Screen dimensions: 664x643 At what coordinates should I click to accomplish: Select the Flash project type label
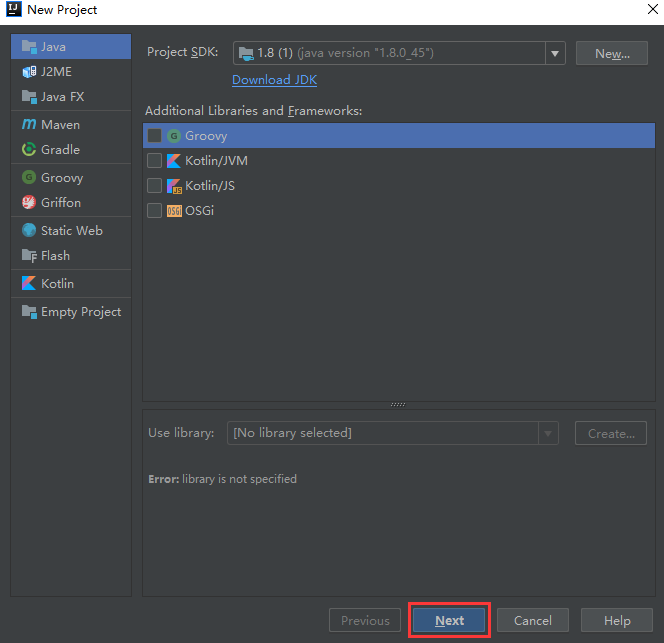click(55, 255)
